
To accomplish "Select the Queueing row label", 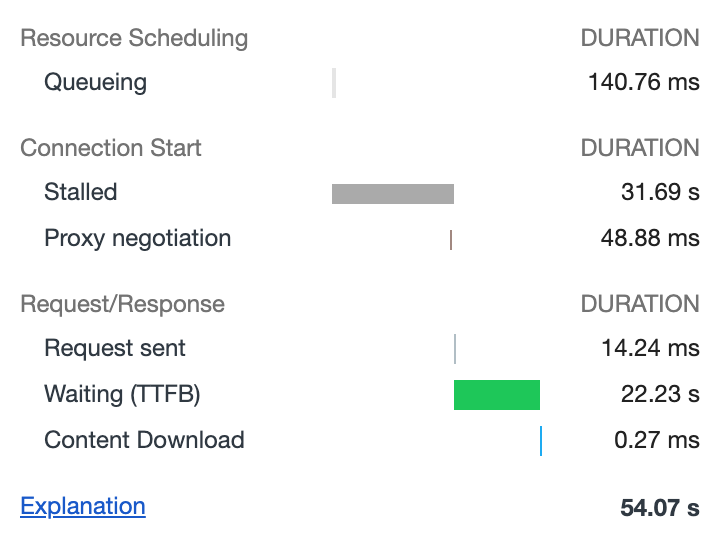I will tap(95, 82).
